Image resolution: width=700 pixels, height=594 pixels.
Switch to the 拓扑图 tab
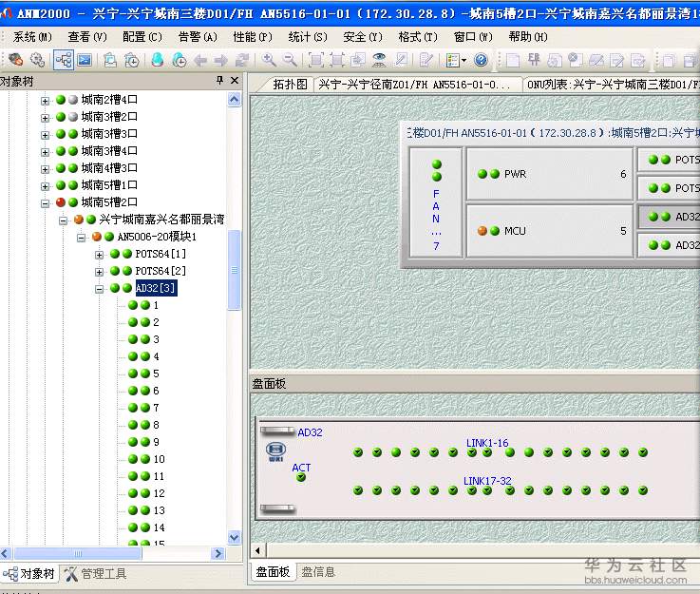tap(290, 84)
